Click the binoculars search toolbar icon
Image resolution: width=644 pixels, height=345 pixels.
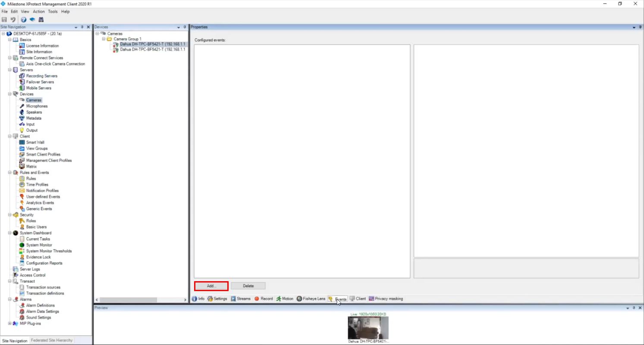(41, 19)
